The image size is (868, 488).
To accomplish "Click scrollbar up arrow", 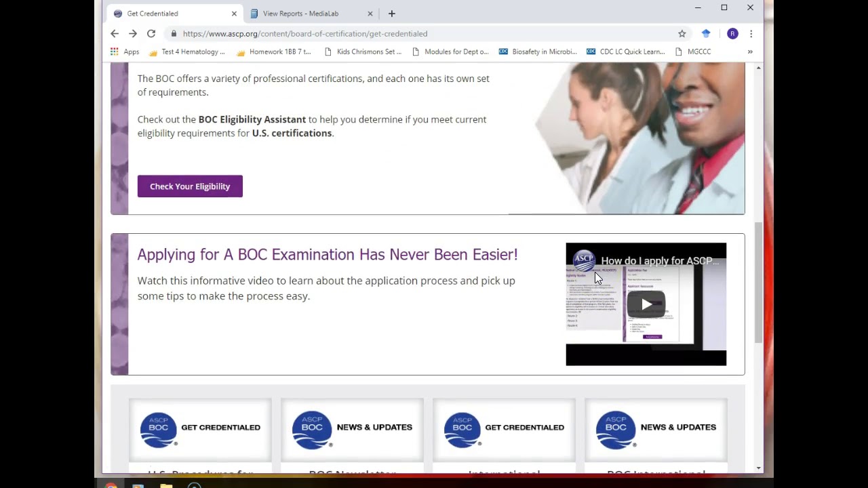I will click(x=758, y=67).
